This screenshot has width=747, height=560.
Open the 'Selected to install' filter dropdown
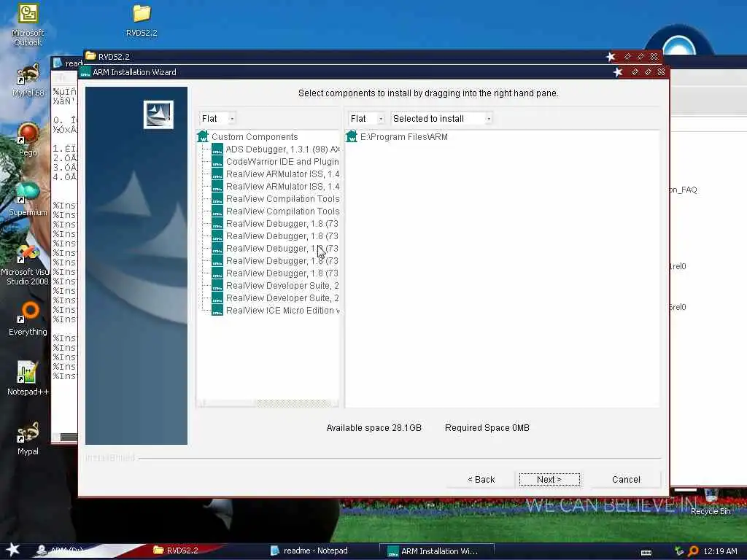click(441, 119)
